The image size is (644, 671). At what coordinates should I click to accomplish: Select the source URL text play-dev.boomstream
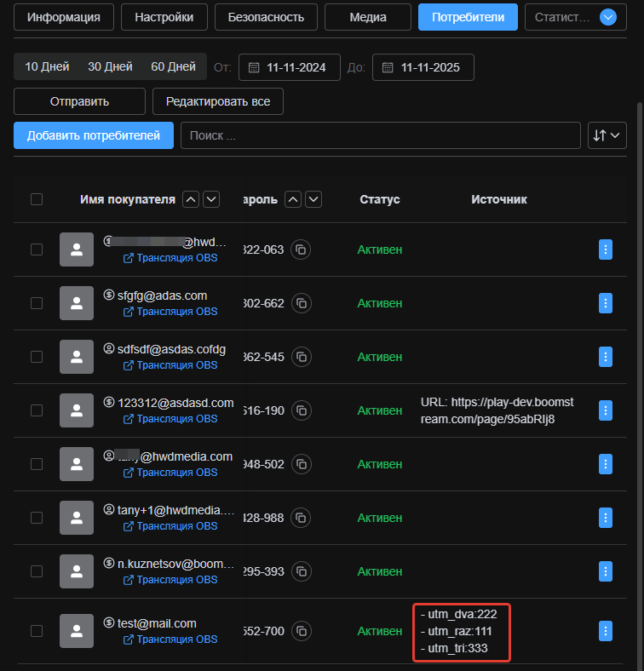pyautogui.click(x=497, y=410)
